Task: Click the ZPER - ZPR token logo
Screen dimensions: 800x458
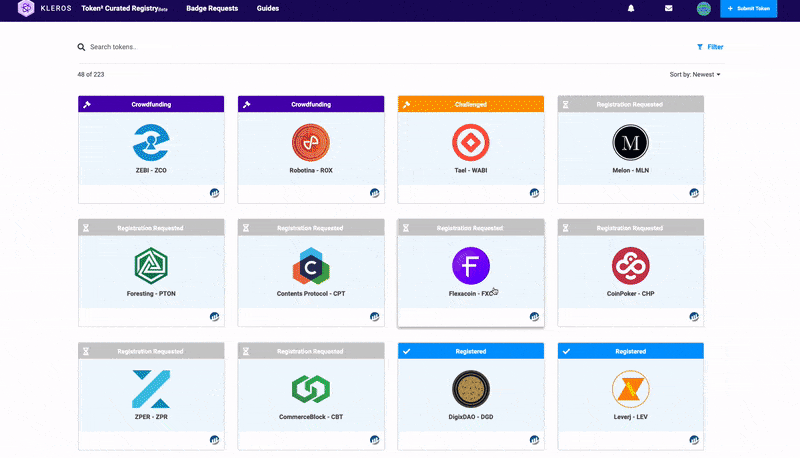Action: pos(151,389)
